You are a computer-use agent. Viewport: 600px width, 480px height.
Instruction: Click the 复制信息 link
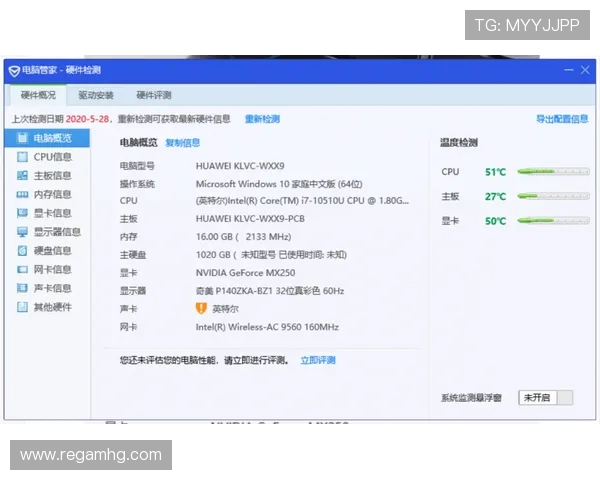tap(183, 143)
